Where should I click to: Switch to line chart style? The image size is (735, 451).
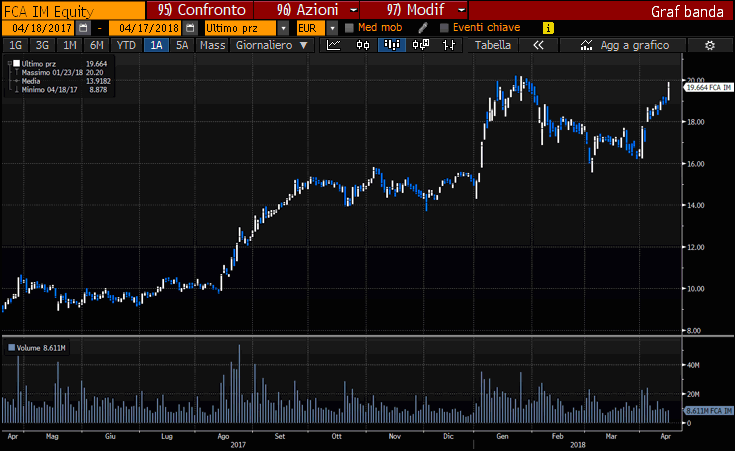(x=333, y=45)
